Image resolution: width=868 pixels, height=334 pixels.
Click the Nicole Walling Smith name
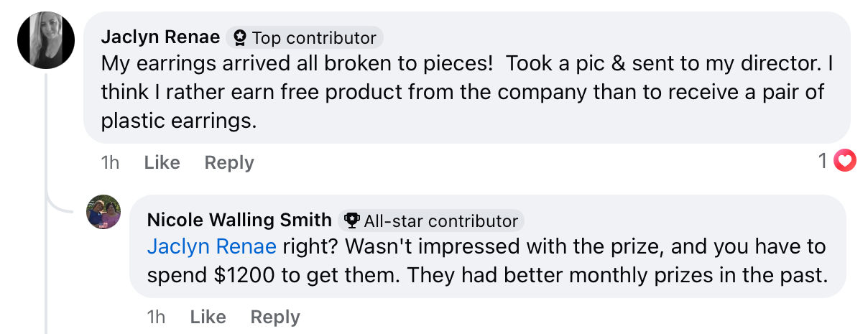point(239,220)
